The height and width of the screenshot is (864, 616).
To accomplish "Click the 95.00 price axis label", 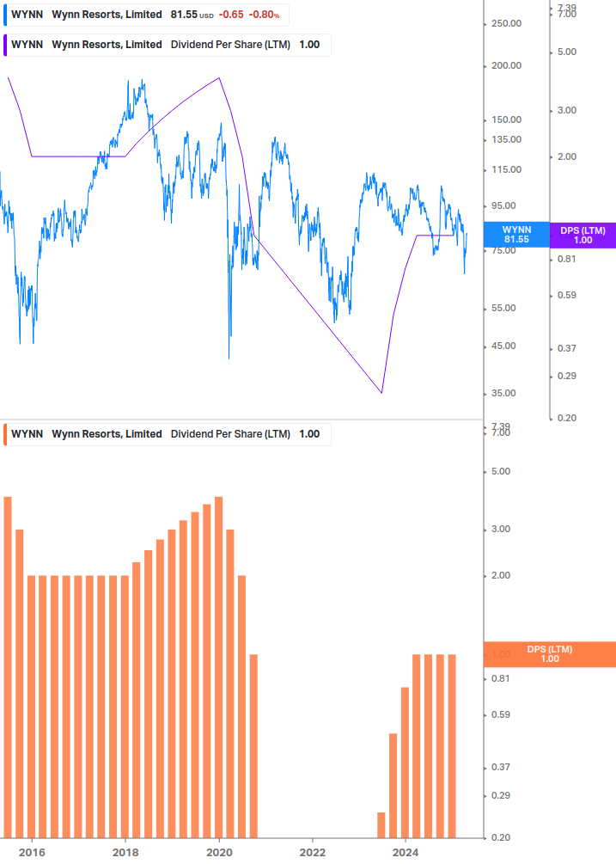I will [x=503, y=206].
